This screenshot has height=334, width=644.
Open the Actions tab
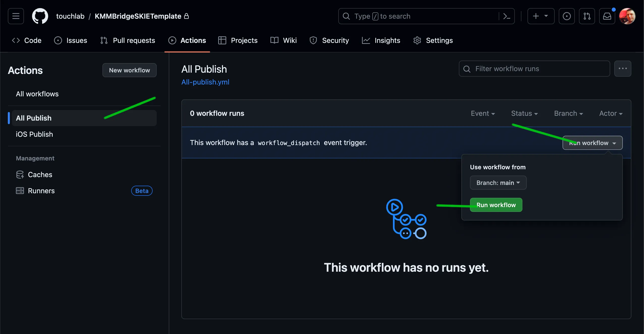pos(187,40)
